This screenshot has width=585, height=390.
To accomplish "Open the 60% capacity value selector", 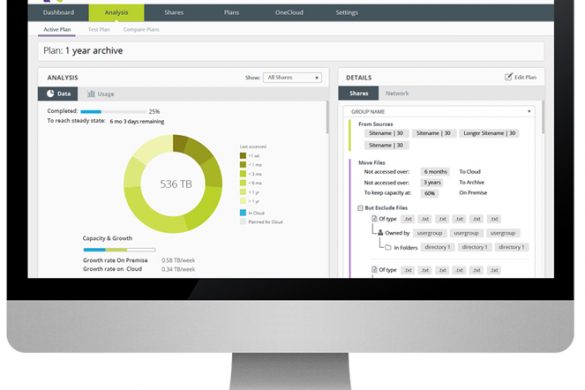I will click(x=429, y=193).
